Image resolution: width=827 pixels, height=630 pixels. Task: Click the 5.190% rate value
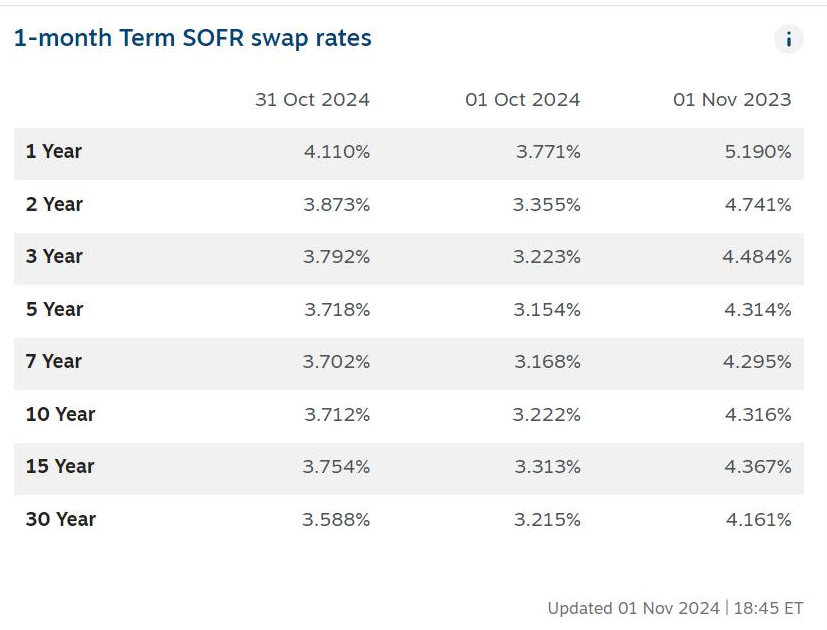coord(757,152)
